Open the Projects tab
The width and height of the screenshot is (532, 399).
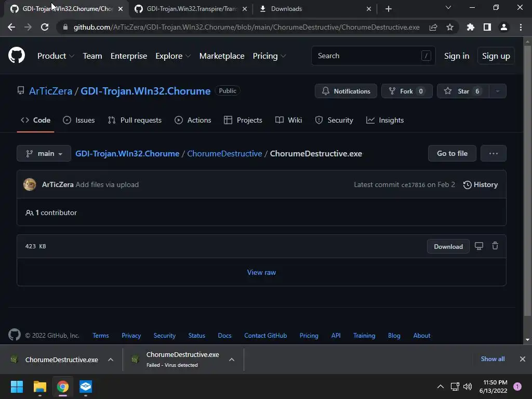(243, 120)
